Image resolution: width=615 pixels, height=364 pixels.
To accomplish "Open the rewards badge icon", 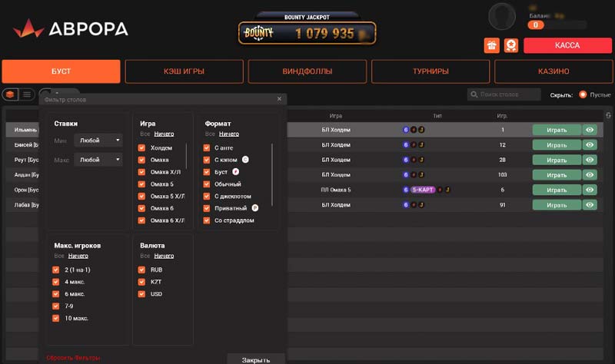I will point(510,46).
